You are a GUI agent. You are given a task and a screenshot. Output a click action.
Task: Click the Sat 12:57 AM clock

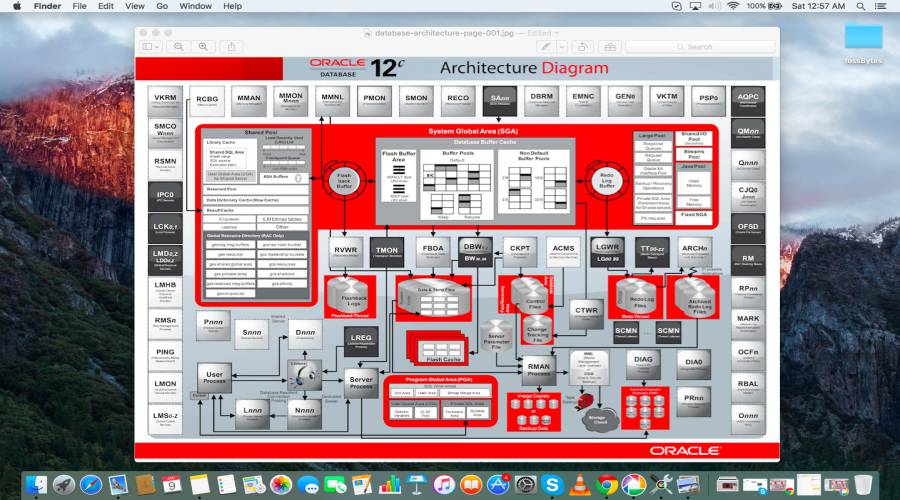(818, 6)
